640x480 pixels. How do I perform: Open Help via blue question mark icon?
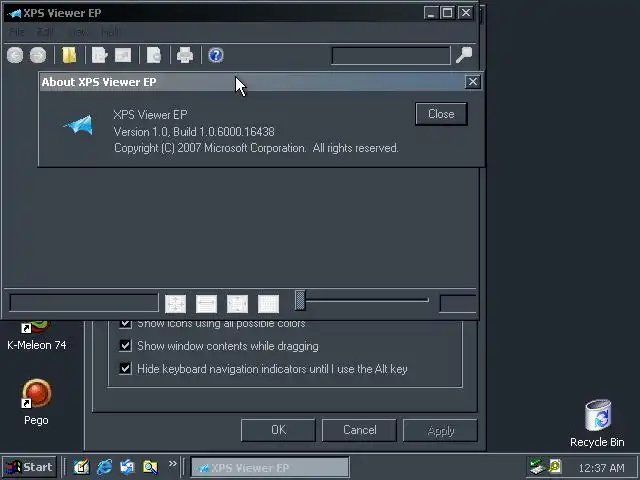point(216,55)
